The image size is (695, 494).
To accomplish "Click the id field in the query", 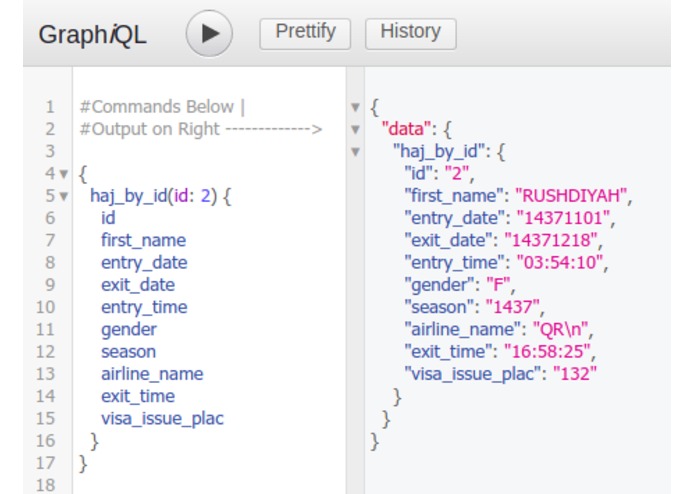I will coord(108,218).
